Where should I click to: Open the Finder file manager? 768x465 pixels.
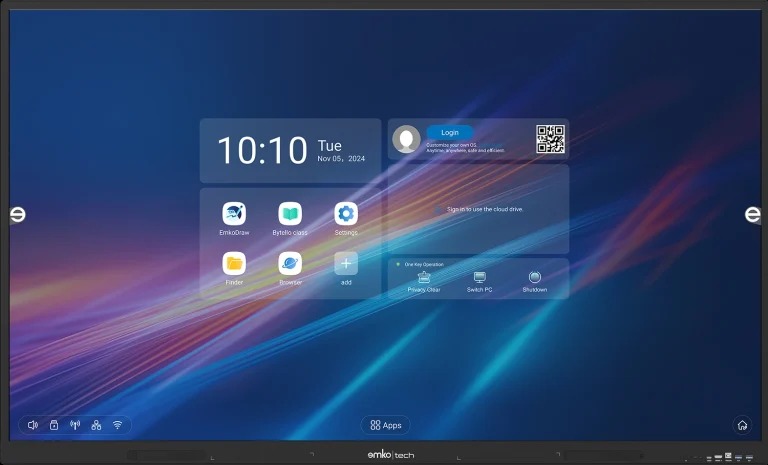(x=234, y=264)
